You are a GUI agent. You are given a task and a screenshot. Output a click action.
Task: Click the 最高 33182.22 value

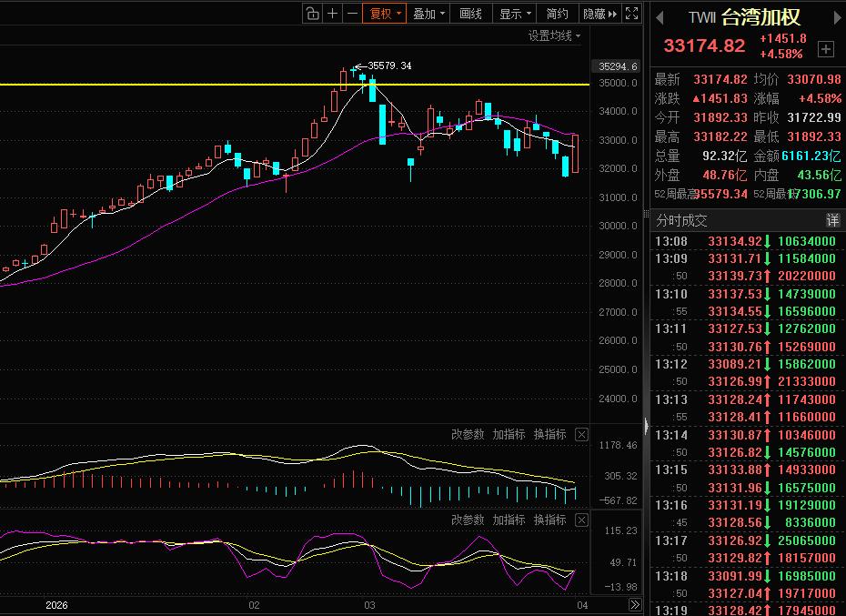(x=720, y=136)
